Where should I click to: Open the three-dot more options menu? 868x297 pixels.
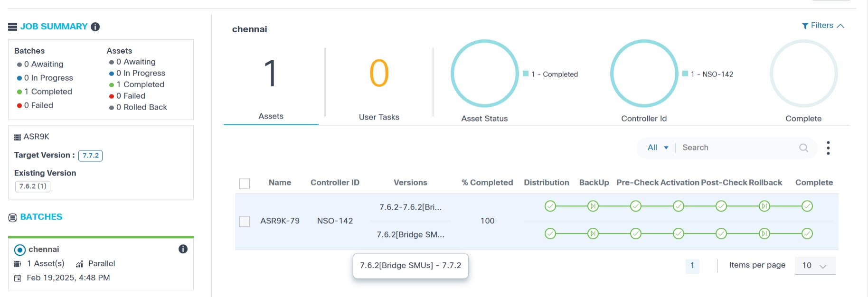tap(828, 148)
